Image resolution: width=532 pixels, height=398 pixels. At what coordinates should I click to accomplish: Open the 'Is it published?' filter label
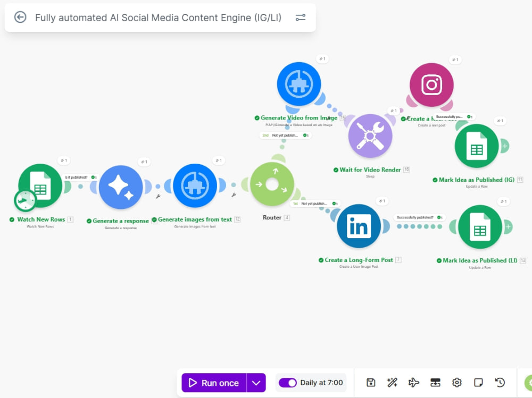[80, 177]
